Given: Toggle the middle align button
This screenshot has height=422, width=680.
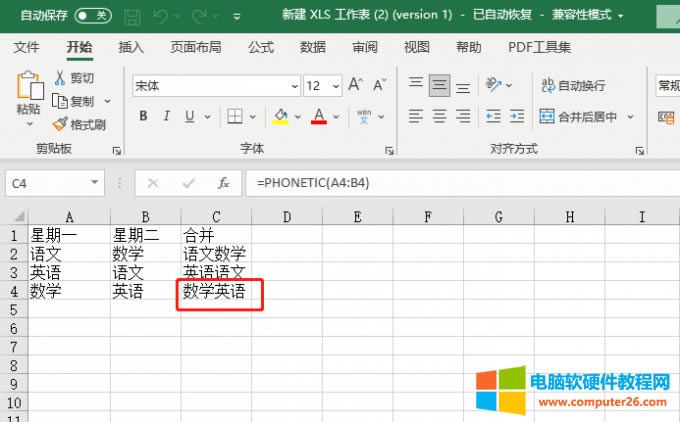Looking at the screenshot, I should (439, 85).
